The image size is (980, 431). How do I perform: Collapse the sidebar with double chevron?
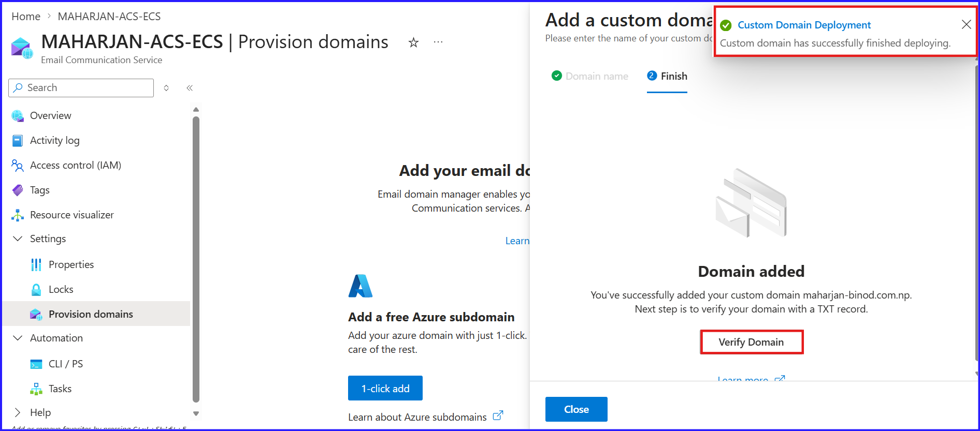[x=190, y=88]
